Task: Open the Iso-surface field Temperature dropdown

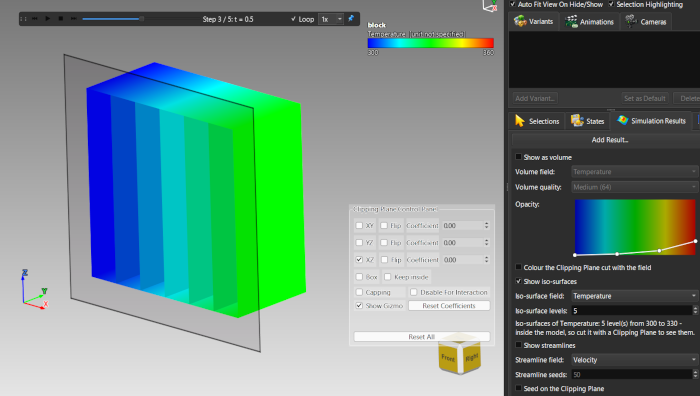Action: (x=634, y=296)
